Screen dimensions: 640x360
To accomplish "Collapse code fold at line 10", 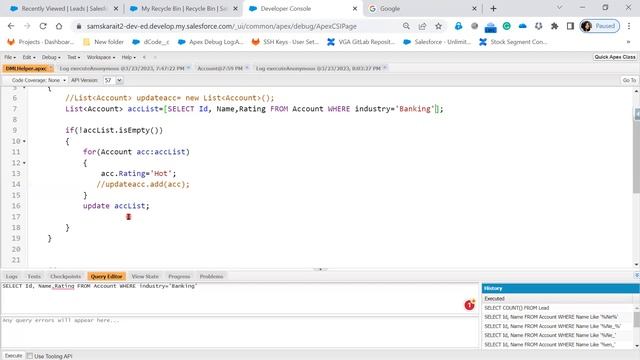I will [24, 141].
